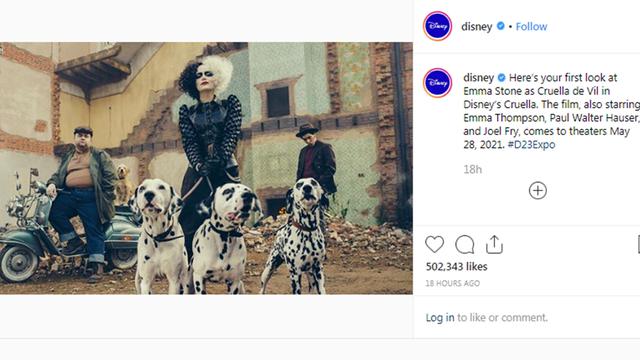
Task: Share the post using the share icon
Action: pos(494,244)
